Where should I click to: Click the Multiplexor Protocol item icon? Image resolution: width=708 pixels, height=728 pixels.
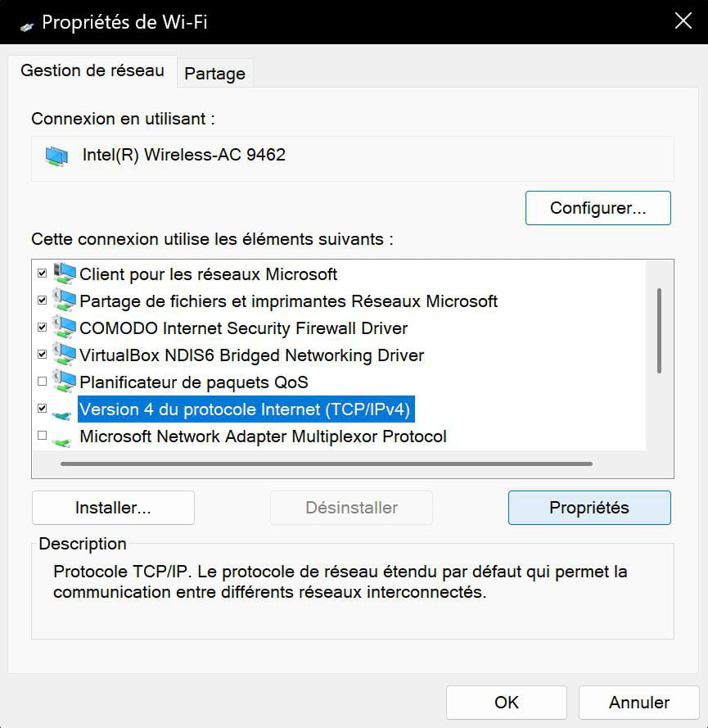[61, 441]
